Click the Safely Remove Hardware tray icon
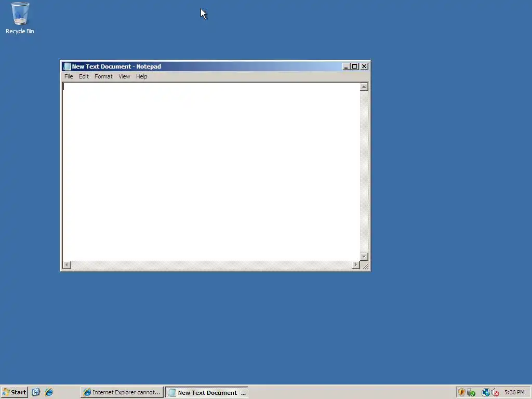This screenshot has width=532, height=399. pyautogui.click(x=471, y=393)
